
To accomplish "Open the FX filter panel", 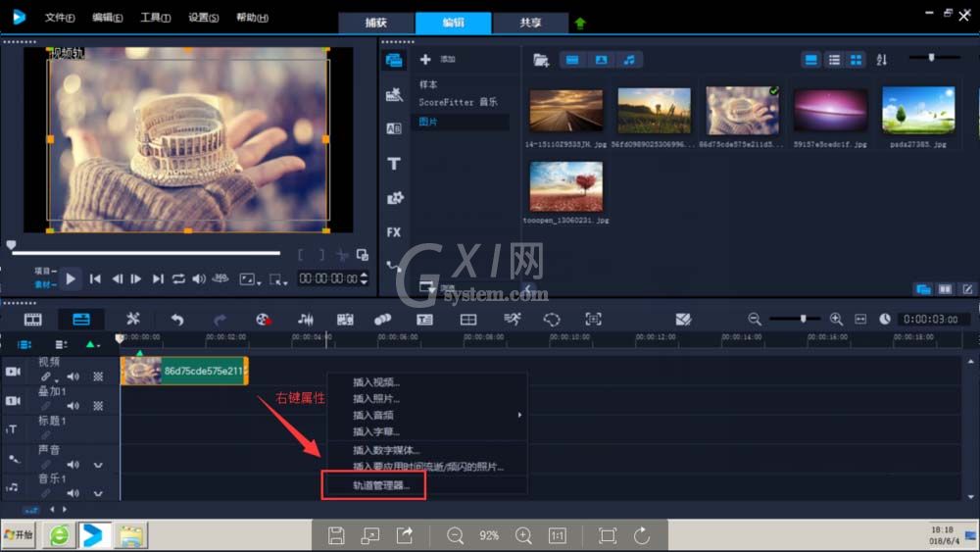I will [x=394, y=232].
